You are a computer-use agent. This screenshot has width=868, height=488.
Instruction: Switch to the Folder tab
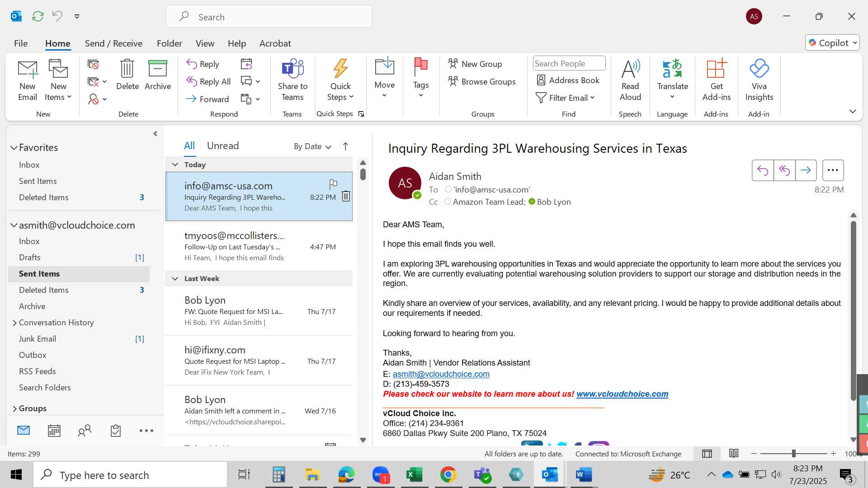[170, 43]
